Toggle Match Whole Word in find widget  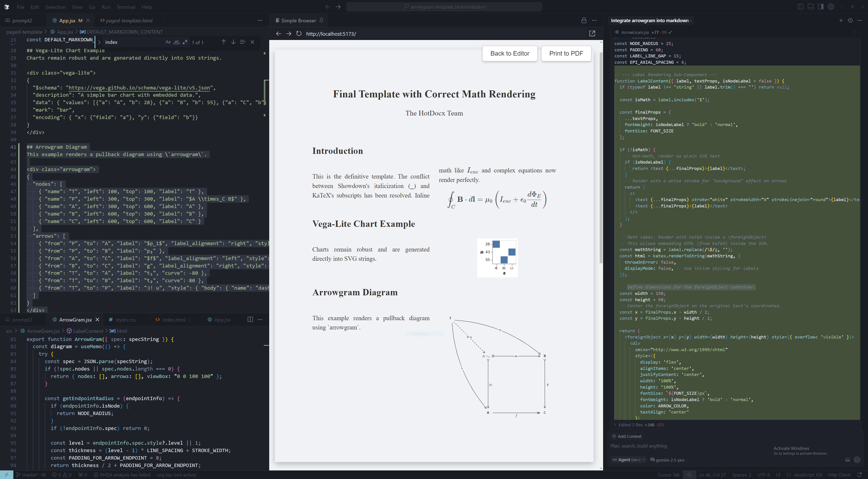point(176,42)
